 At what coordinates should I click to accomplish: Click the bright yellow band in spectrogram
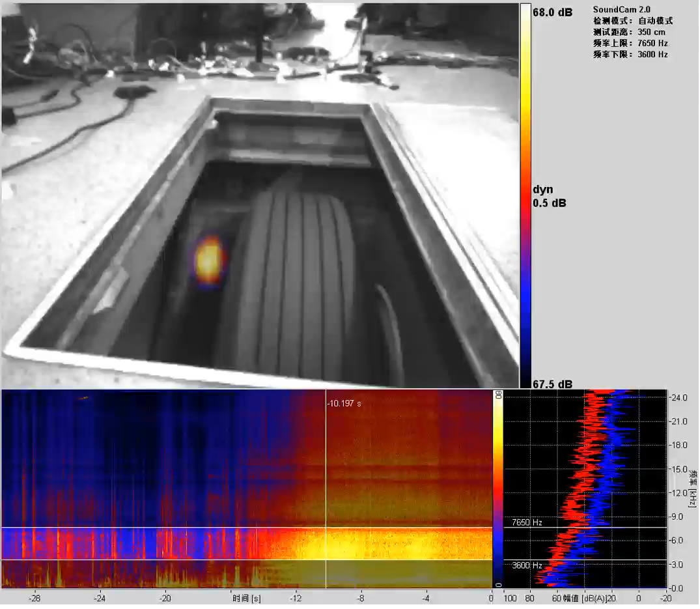378,544
